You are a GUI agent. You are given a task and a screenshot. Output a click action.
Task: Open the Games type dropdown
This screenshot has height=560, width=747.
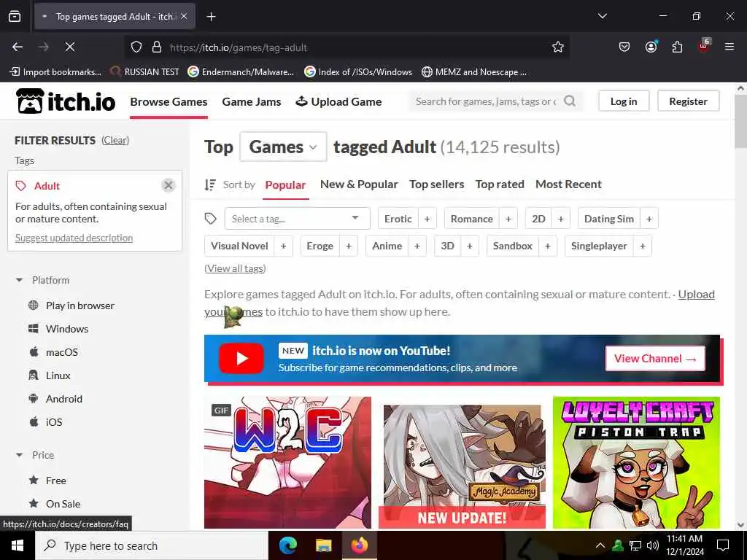click(x=284, y=147)
